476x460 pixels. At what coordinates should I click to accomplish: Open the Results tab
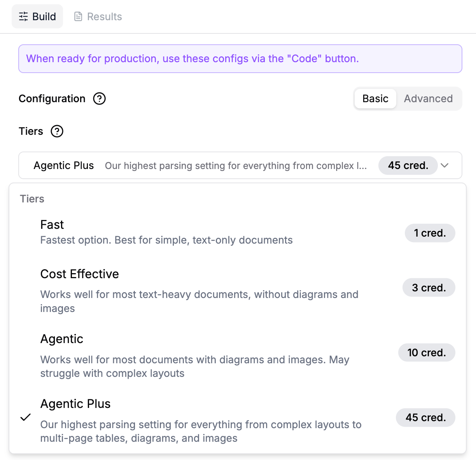(98, 16)
